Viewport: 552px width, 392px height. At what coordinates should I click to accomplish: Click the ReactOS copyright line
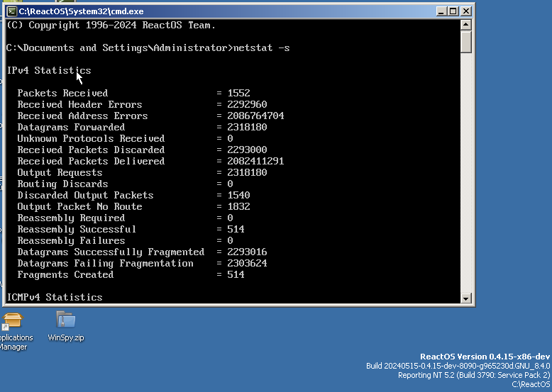(111, 26)
